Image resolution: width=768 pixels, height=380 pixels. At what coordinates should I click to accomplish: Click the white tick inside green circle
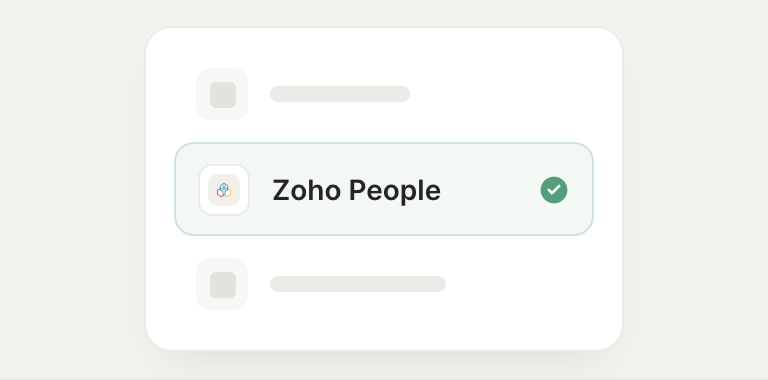tap(554, 190)
